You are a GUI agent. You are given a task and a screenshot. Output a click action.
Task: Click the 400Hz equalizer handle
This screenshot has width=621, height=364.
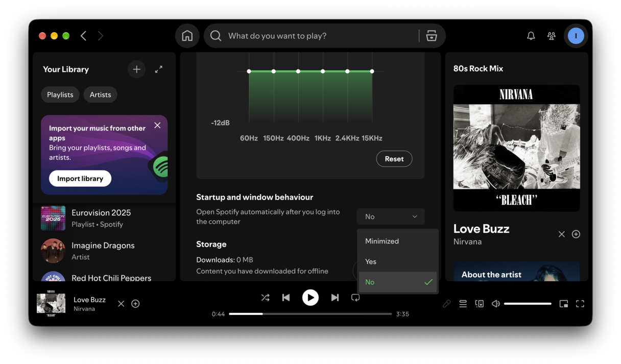pos(298,71)
